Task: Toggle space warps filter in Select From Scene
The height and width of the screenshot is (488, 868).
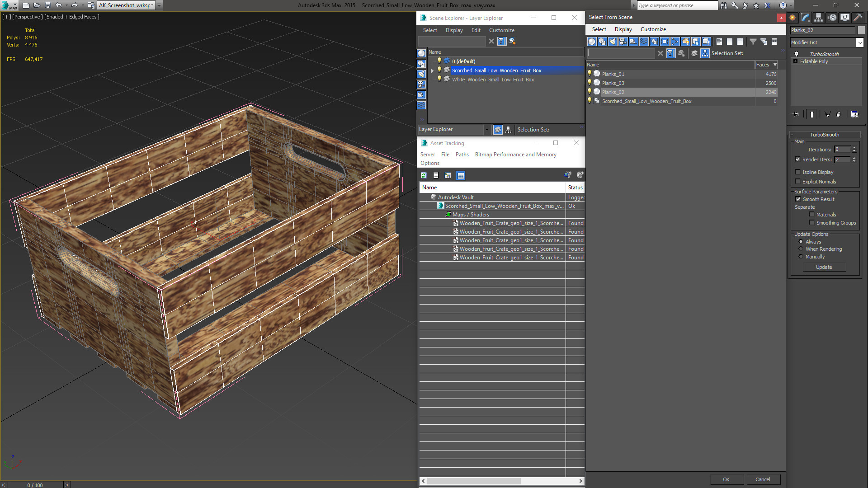Action: coord(644,42)
